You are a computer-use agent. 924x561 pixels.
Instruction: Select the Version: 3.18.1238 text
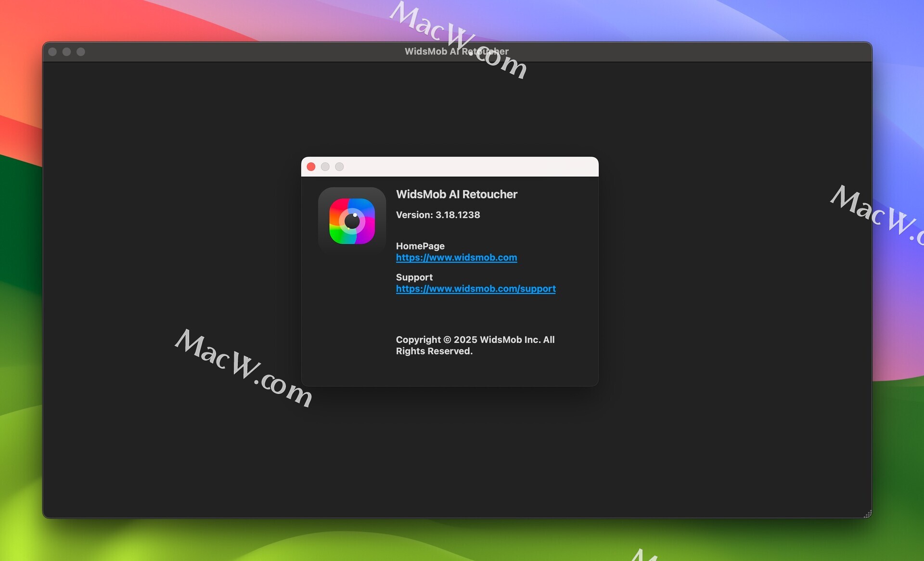[437, 215]
